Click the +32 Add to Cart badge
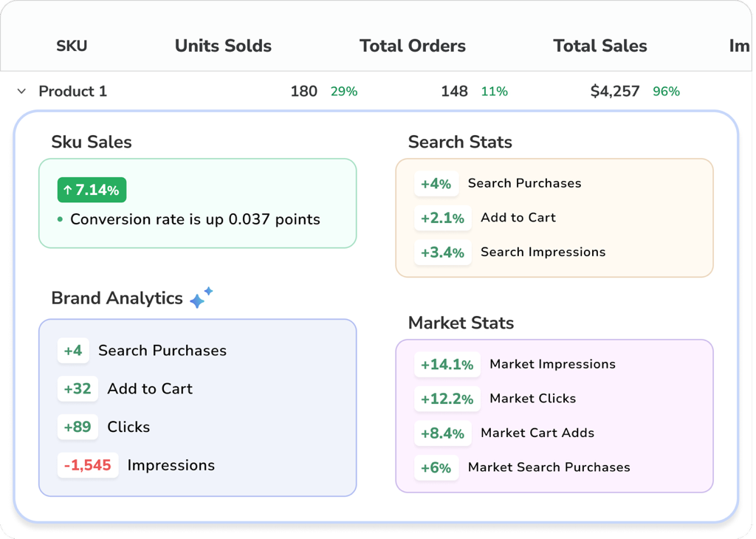Viewport: 756px width, 539px height. click(78, 388)
